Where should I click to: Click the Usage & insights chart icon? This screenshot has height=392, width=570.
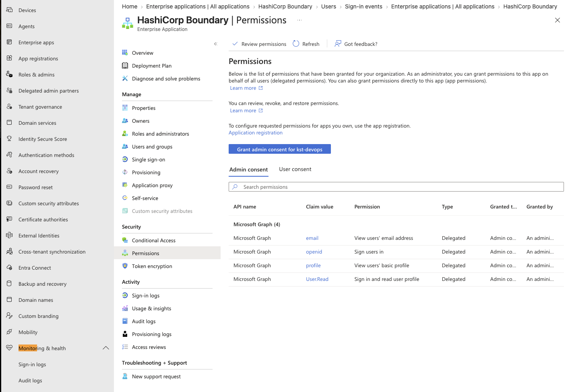(x=125, y=308)
